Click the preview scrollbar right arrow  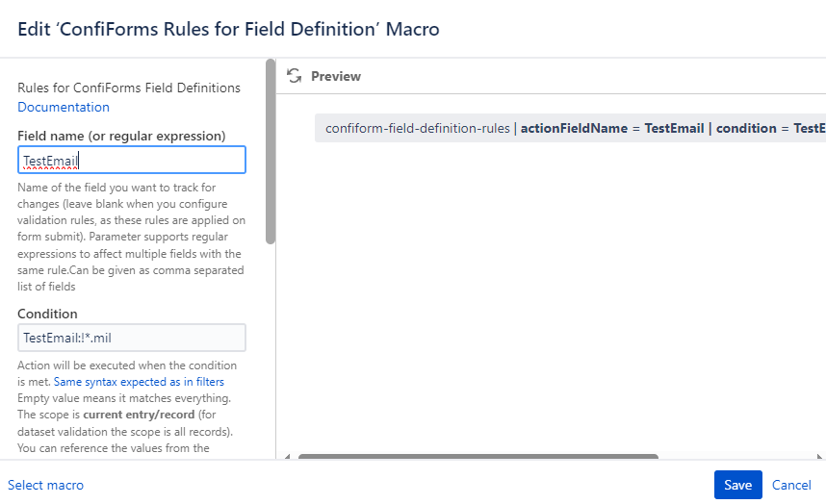(820, 456)
